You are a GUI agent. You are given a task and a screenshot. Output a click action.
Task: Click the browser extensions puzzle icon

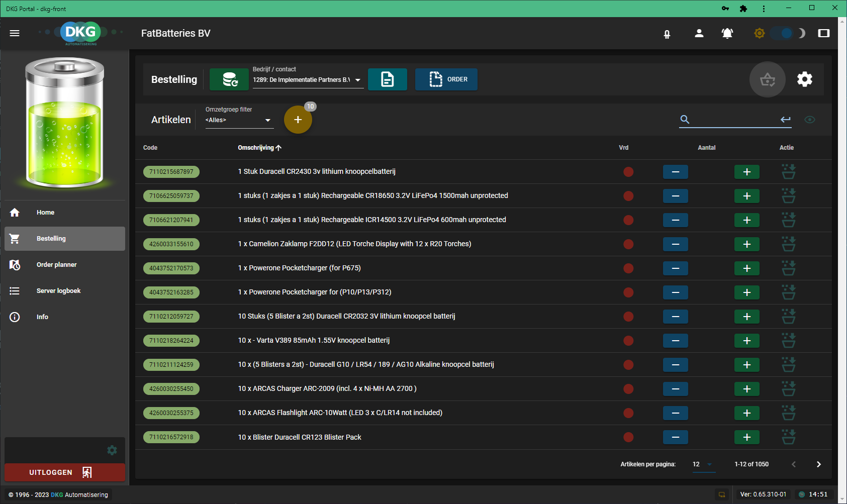[743, 9]
